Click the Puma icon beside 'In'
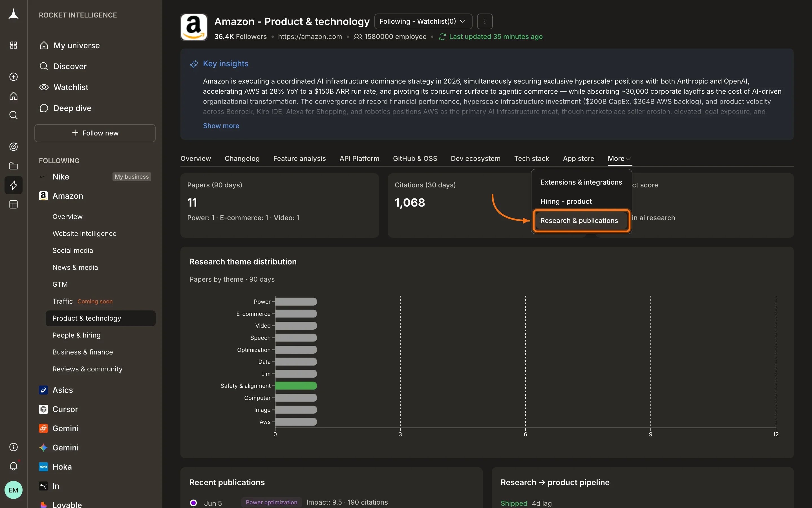 click(x=43, y=486)
